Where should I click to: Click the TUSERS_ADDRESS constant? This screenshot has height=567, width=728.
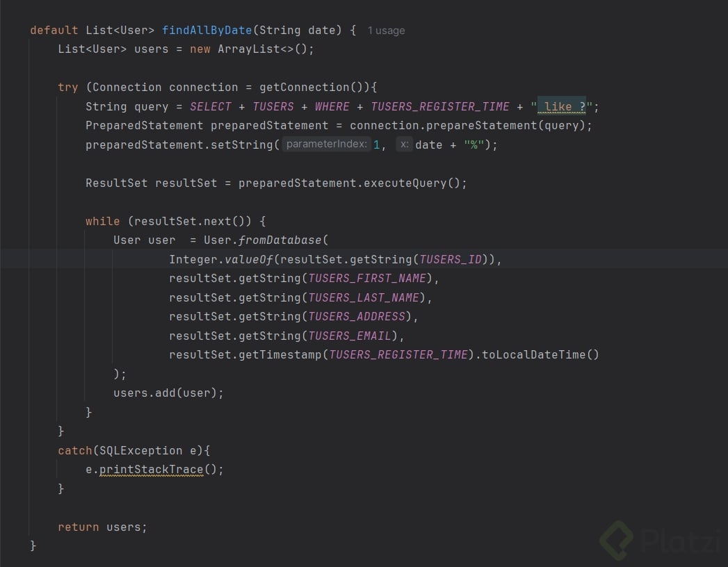357,316
